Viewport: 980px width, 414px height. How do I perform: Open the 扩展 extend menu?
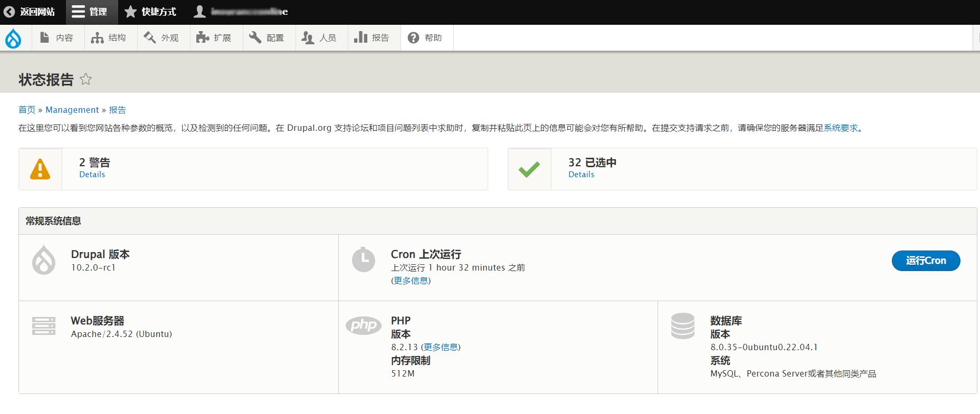(216, 38)
